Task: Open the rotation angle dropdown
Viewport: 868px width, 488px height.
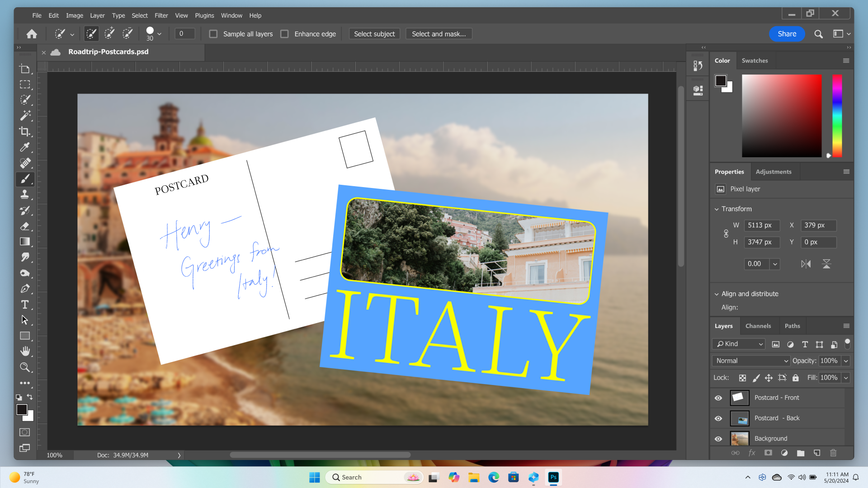Action: pos(775,264)
